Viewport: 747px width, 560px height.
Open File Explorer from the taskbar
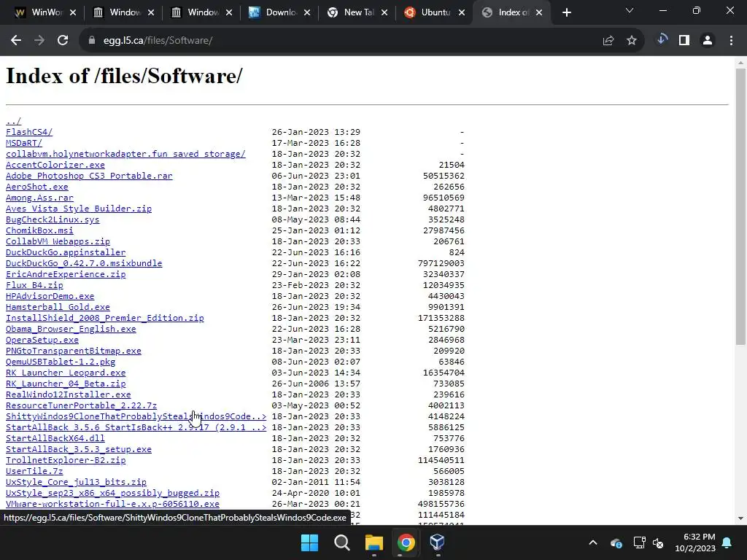[x=374, y=542]
